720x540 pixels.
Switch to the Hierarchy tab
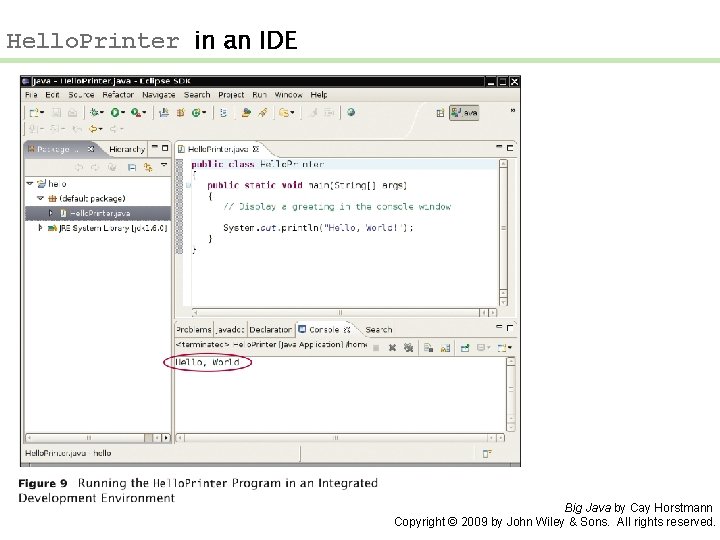point(127,149)
